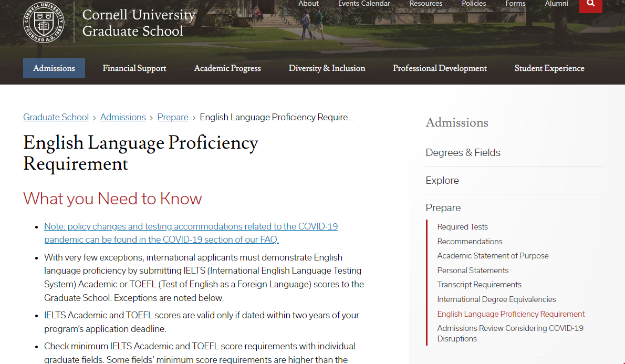Click the What you Need to Know heading
This screenshot has width=625, height=364.
[112, 199]
